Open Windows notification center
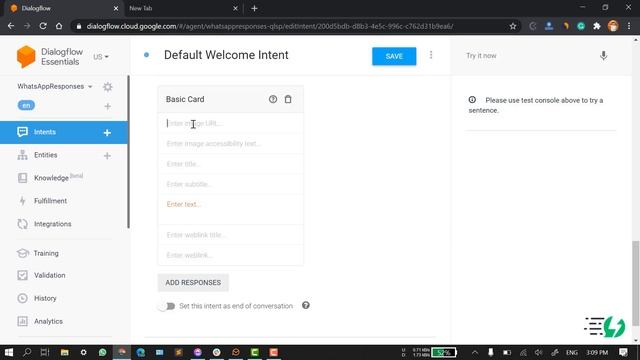640x360 pixels. (623, 352)
